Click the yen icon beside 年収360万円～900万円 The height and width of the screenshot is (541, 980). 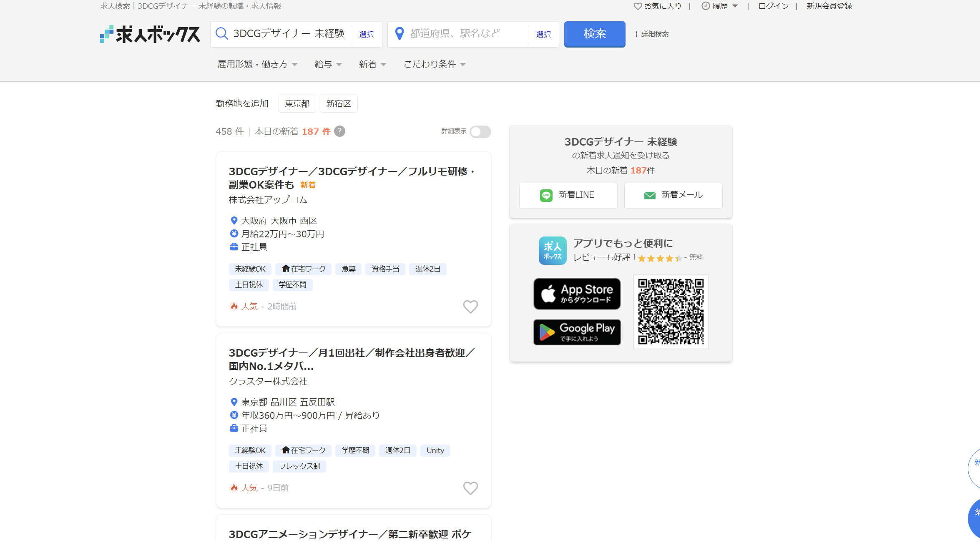click(x=234, y=415)
